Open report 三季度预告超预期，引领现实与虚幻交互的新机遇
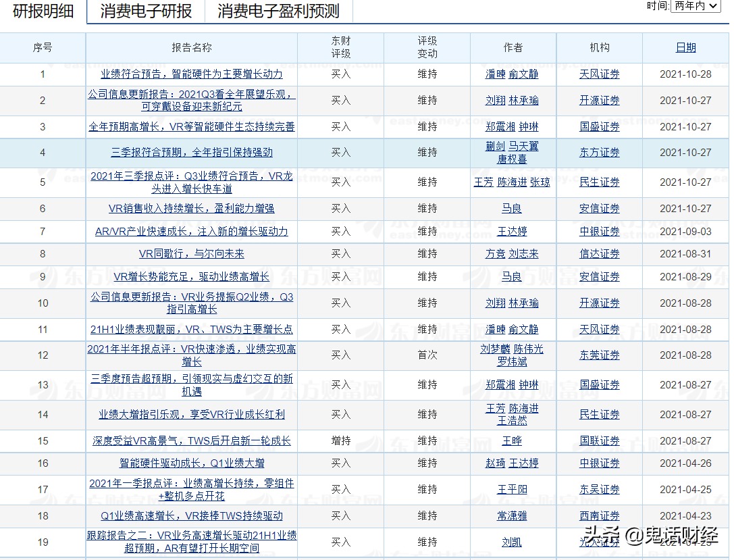 [x=192, y=385]
